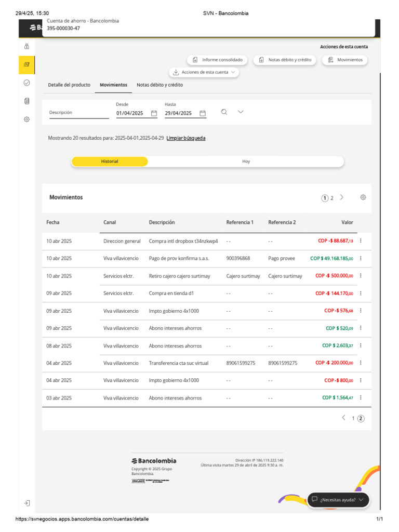399x532 pixels.
Task: Click the Descripción search field
Action: tap(78, 113)
